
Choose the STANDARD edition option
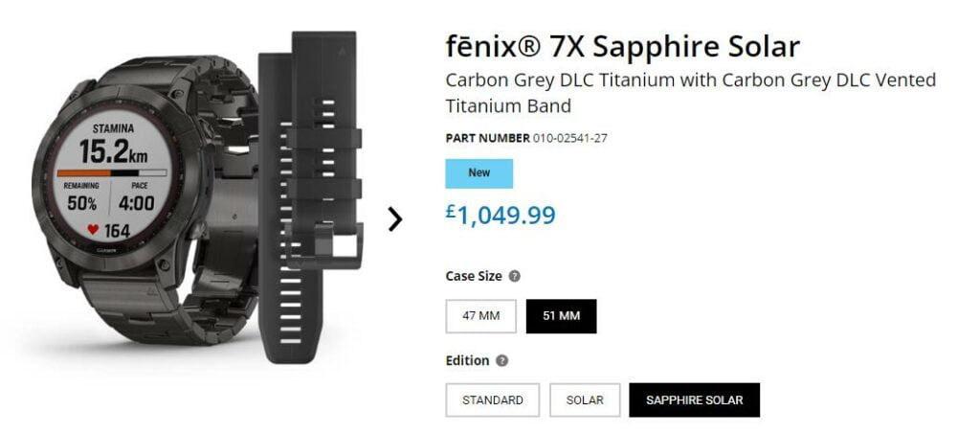[x=492, y=400]
